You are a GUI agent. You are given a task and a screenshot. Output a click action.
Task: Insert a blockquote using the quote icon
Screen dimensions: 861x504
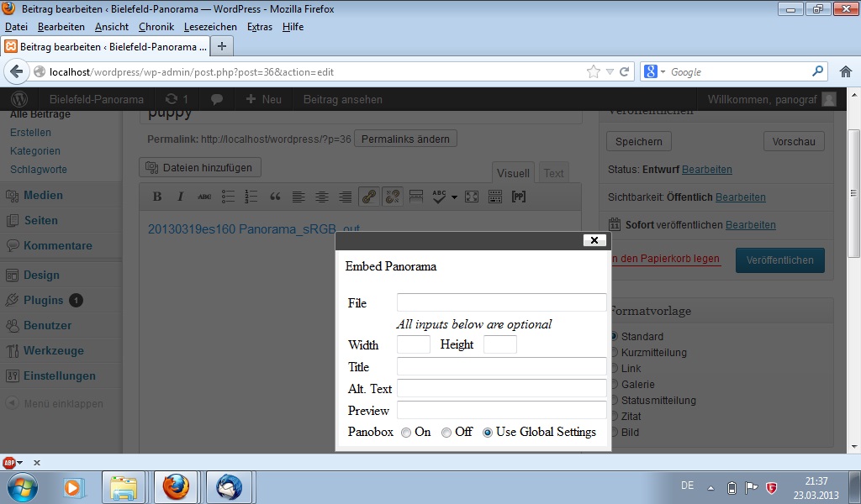(x=275, y=197)
